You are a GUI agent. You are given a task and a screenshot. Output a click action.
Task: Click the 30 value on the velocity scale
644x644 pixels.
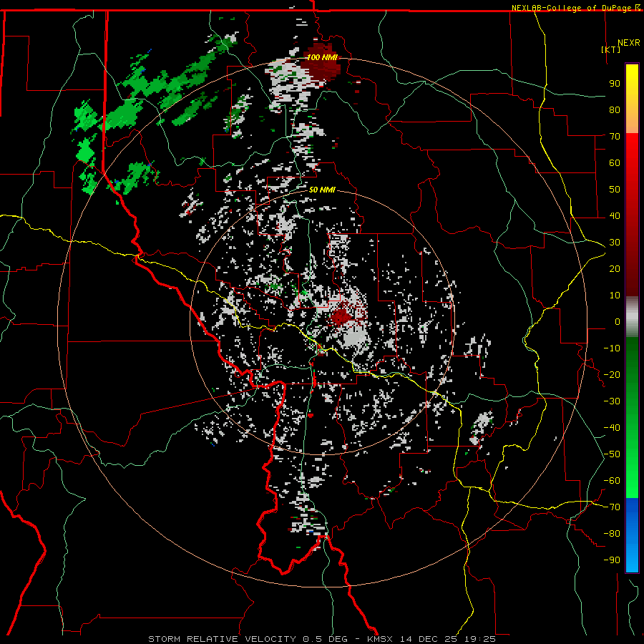coord(615,243)
